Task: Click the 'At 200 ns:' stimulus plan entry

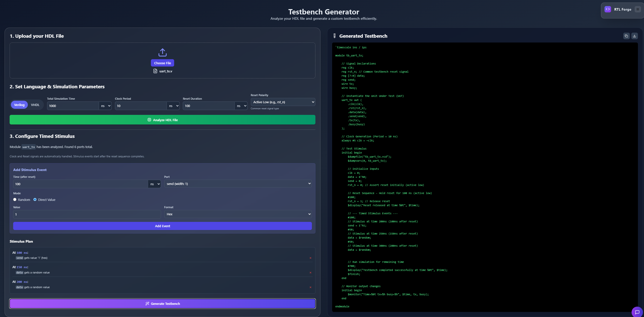Action: (x=20, y=282)
